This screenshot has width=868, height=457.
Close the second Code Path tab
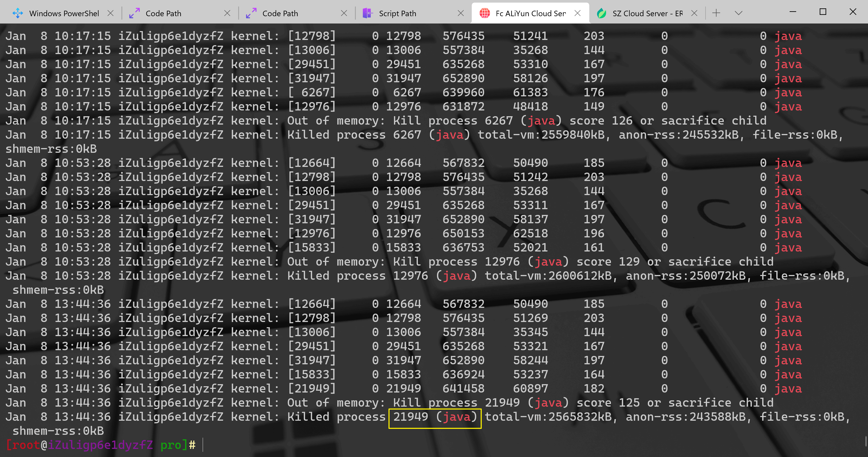click(344, 13)
